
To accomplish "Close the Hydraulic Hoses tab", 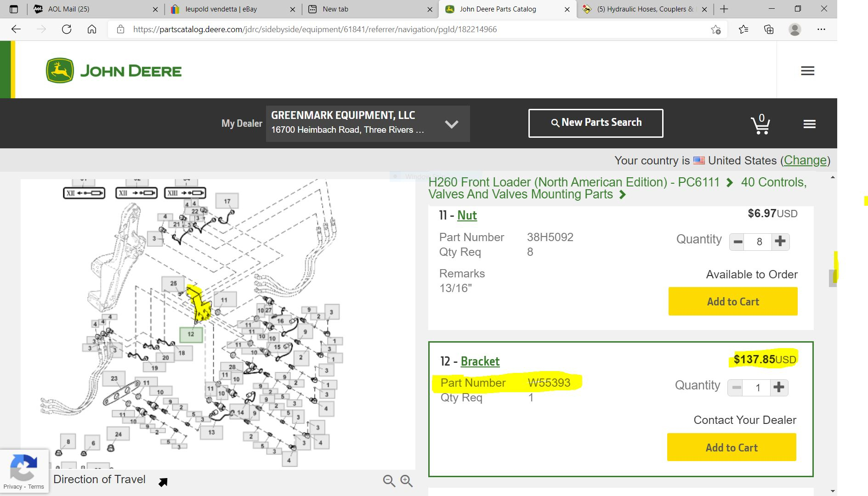I will click(704, 9).
